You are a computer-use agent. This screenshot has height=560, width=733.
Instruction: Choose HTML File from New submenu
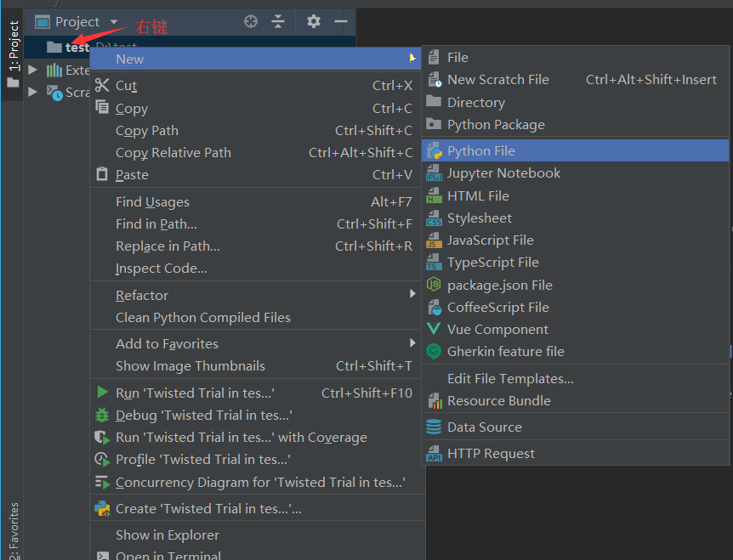[x=478, y=195]
